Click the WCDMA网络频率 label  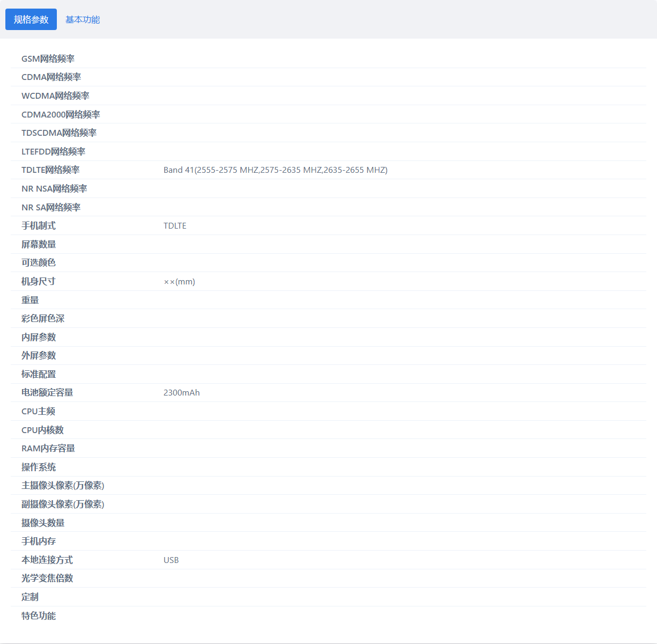coord(55,96)
